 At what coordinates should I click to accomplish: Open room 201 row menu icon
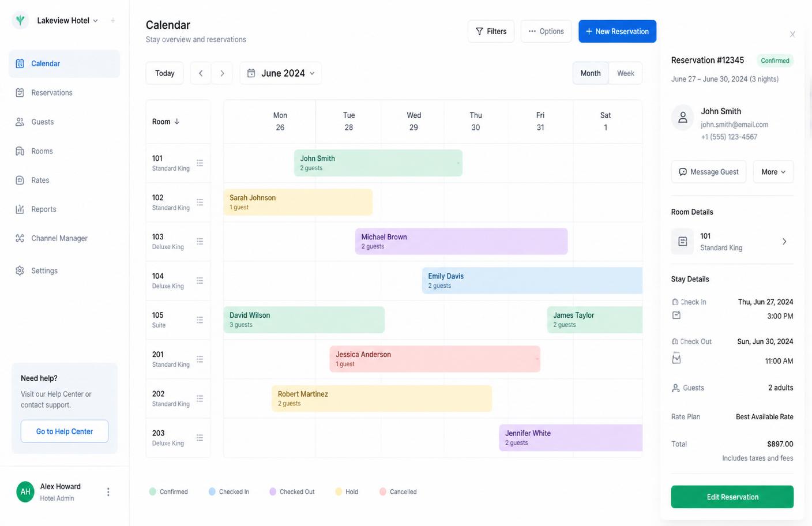tap(200, 359)
